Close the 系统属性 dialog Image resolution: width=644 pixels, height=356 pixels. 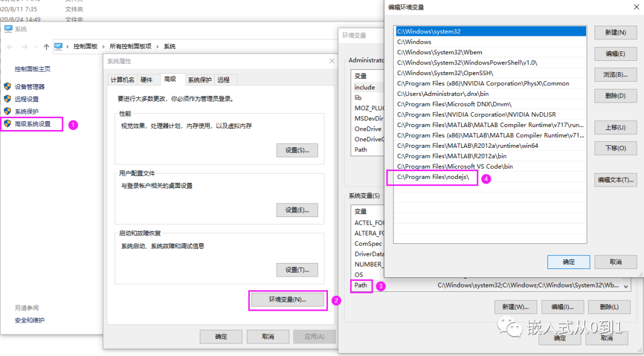pyautogui.click(x=332, y=61)
